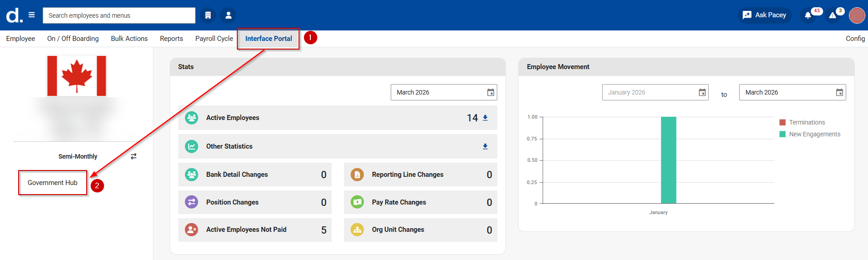Open notifications bell with 43 badge

(808, 15)
